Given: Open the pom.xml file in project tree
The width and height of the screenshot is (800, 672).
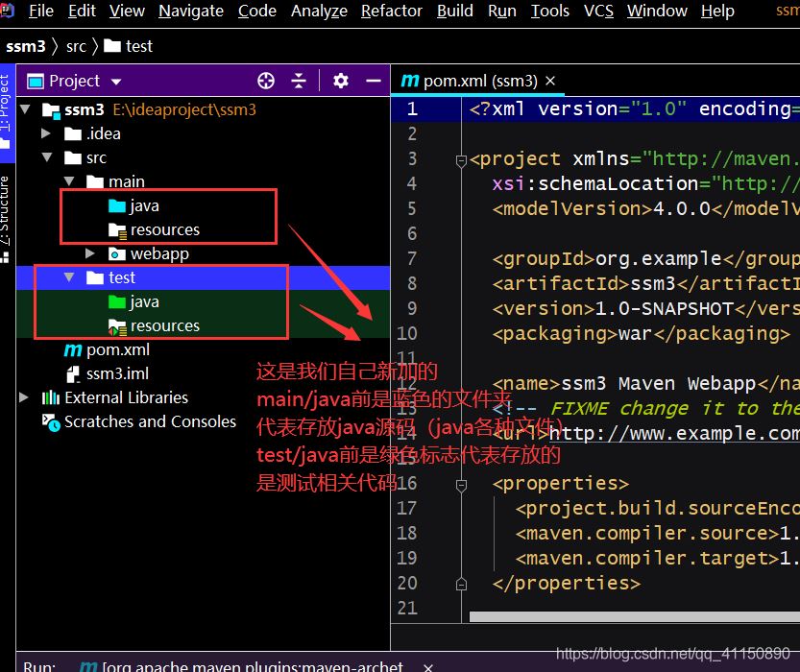Looking at the screenshot, I should (117, 349).
